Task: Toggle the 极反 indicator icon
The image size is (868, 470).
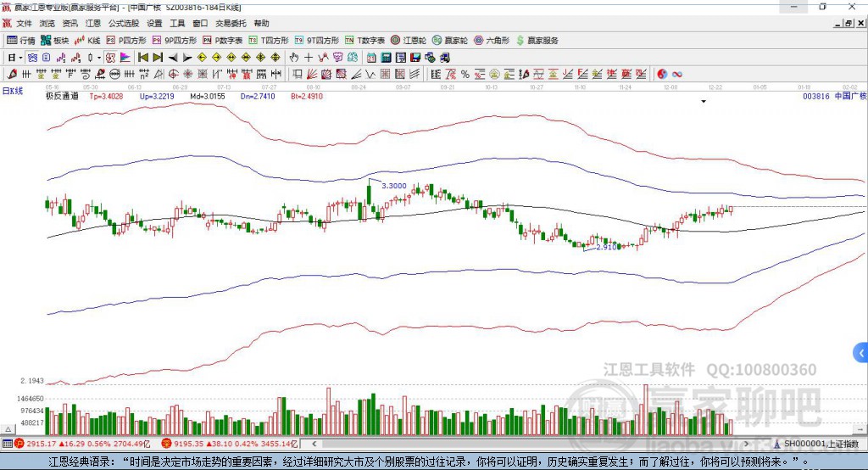Action: coord(110,58)
